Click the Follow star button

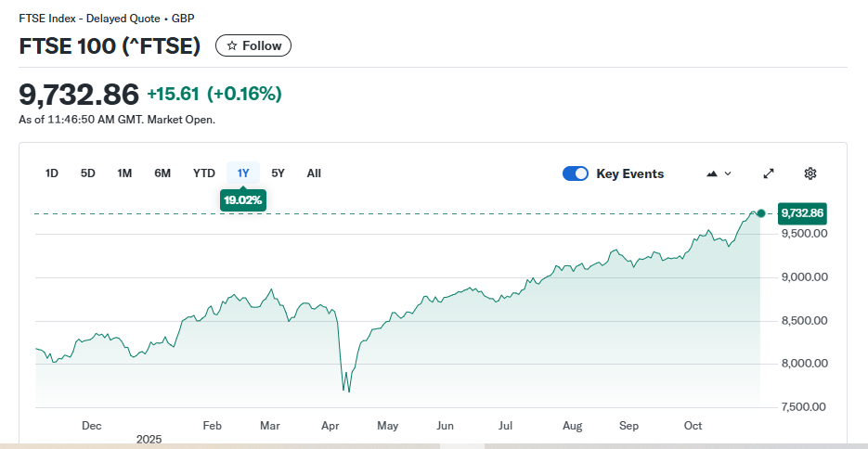tap(253, 45)
